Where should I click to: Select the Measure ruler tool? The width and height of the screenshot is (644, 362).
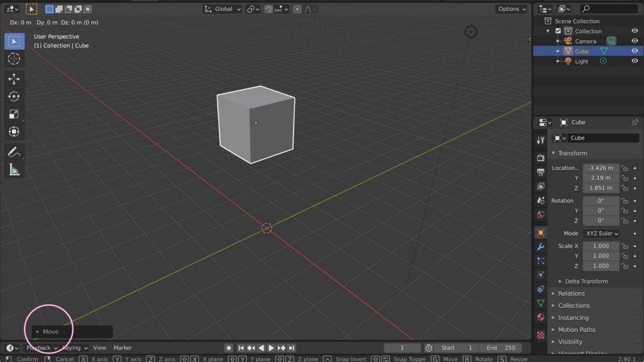point(14,170)
